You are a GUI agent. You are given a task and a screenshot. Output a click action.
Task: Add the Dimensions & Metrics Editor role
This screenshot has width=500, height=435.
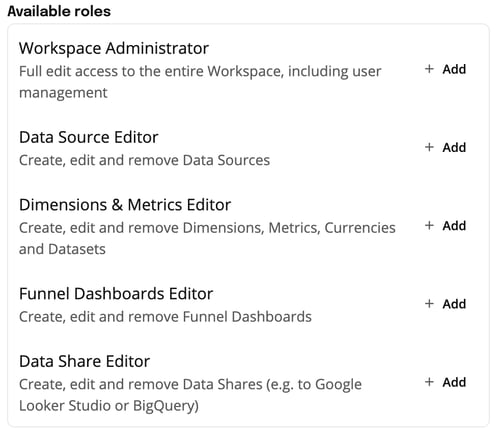point(445,226)
